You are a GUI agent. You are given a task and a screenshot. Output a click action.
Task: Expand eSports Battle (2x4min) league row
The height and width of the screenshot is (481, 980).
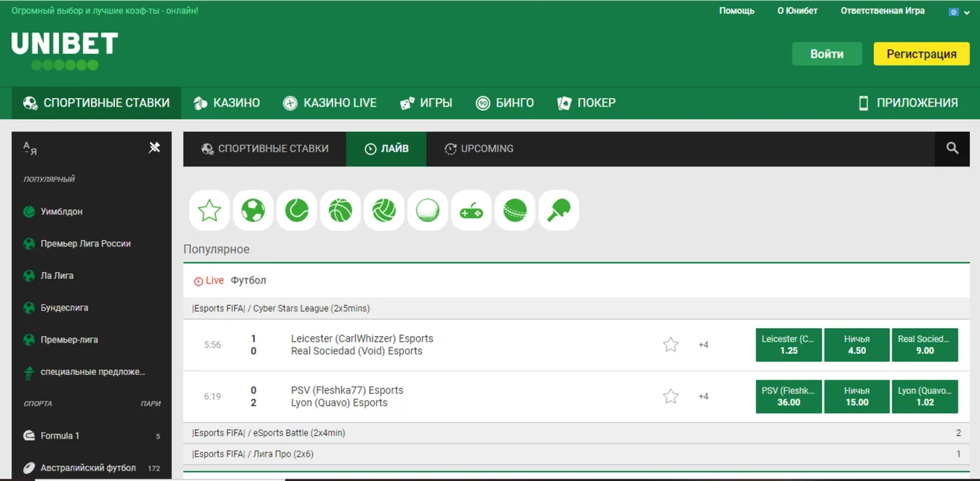[x=576, y=433]
